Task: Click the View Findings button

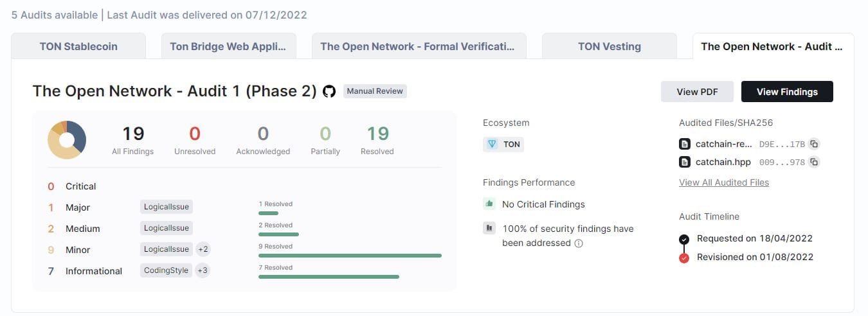Action: pyautogui.click(x=787, y=92)
